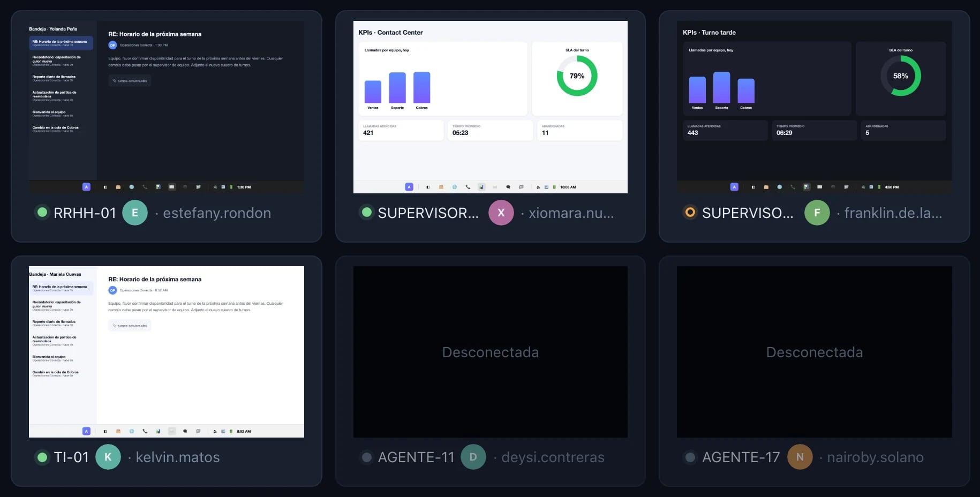
Task: Click the N avatar for nairoby.solano
Action: click(800, 457)
